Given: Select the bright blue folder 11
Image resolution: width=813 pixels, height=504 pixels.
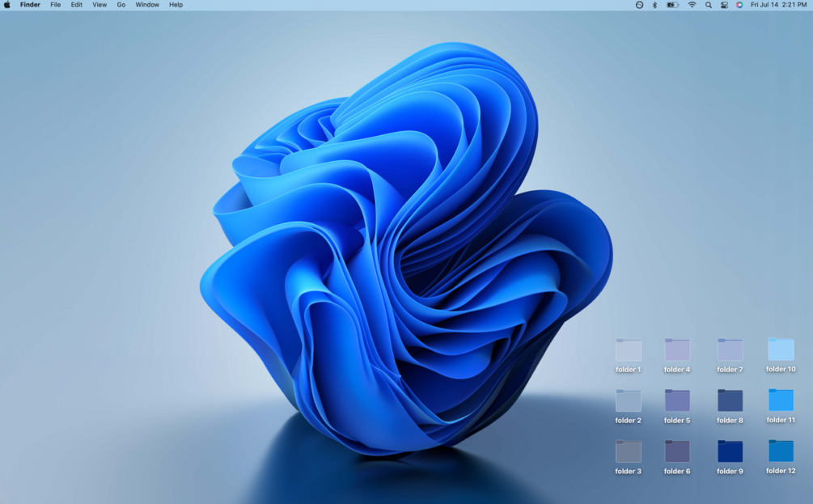Looking at the screenshot, I should pos(781,400).
